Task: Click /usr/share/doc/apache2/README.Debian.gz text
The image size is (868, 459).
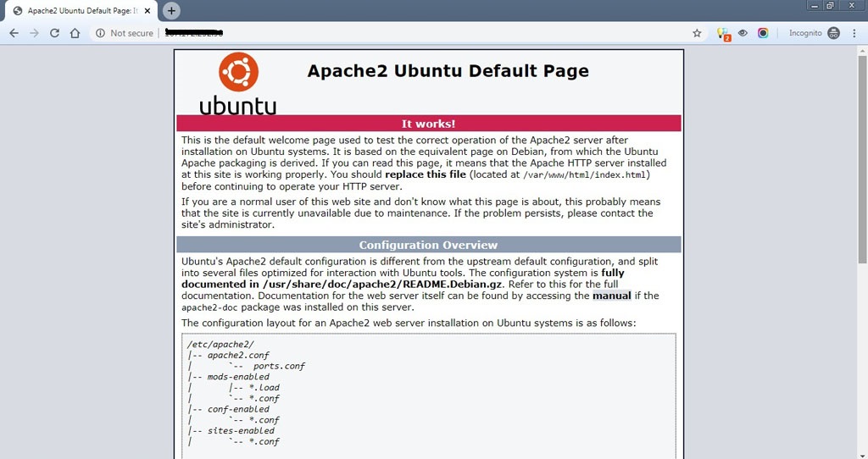Action: (382, 285)
